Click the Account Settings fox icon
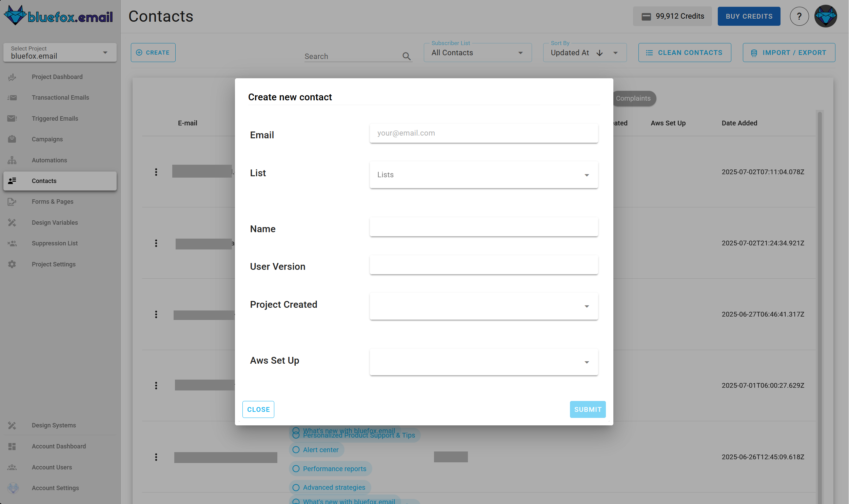This screenshot has width=849, height=504. 13,488
